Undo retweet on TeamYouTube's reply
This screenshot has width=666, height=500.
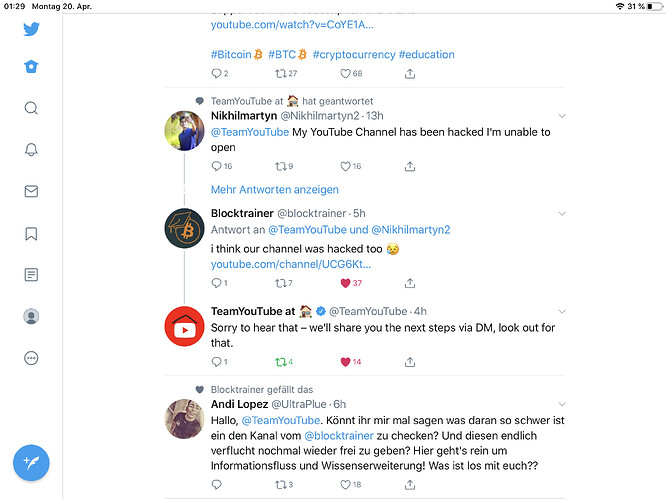(281, 361)
